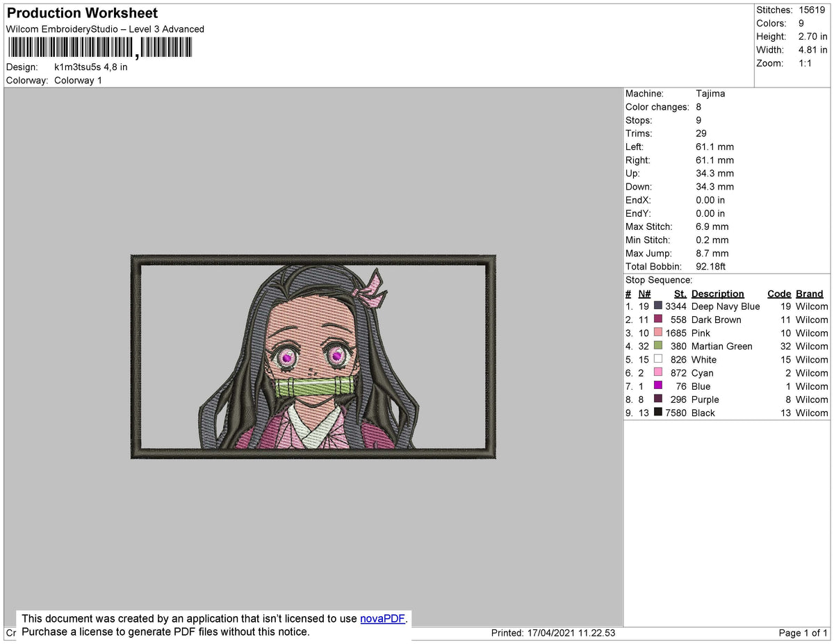Select the Purple color swatch

(x=660, y=399)
